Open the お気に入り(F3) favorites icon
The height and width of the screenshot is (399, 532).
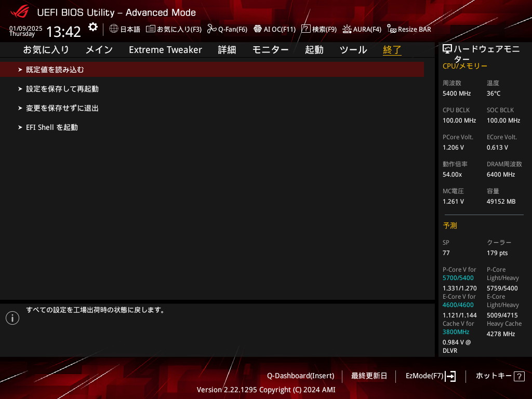pos(151,29)
